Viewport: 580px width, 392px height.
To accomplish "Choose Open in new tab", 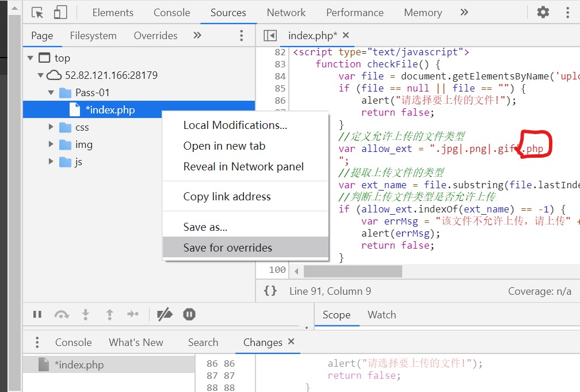I will 246,146.
